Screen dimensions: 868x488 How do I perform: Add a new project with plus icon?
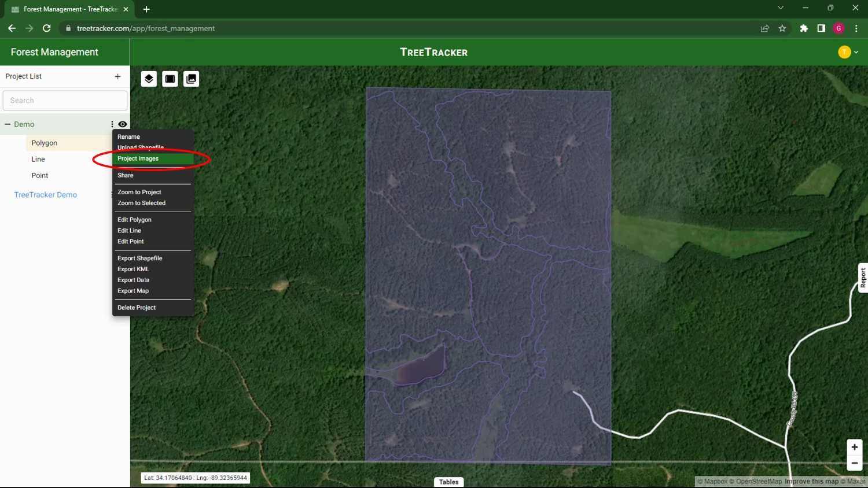(x=117, y=76)
